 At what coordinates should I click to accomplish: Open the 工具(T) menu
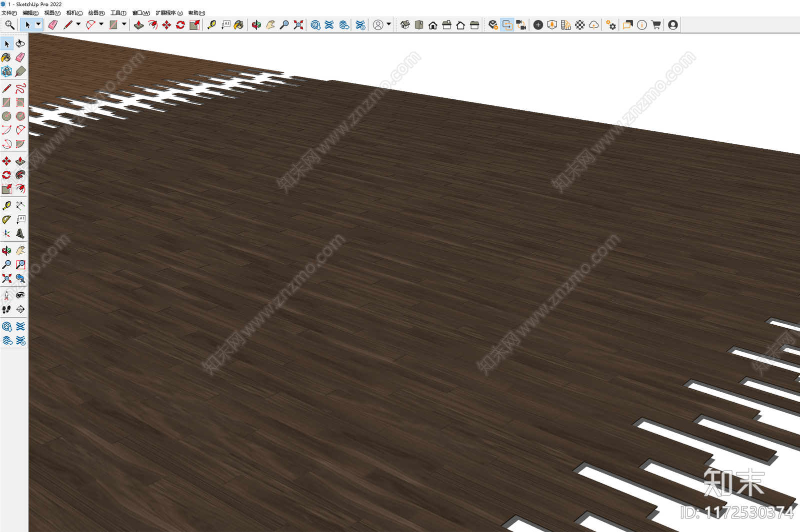coord(118,13)
